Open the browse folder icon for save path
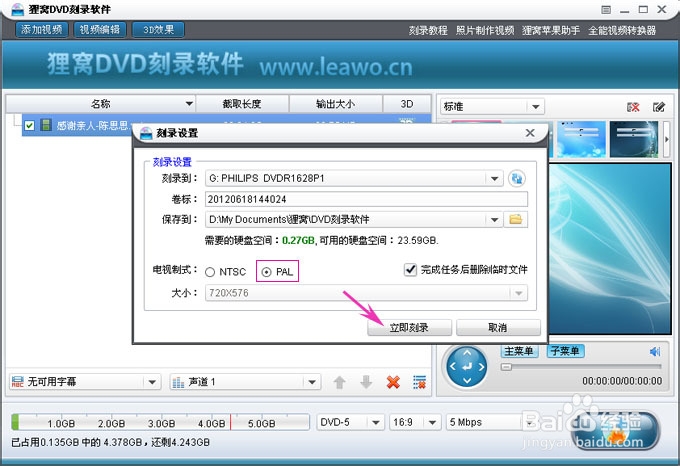This screenshot has width=680, height=466. tap(516, 219)
